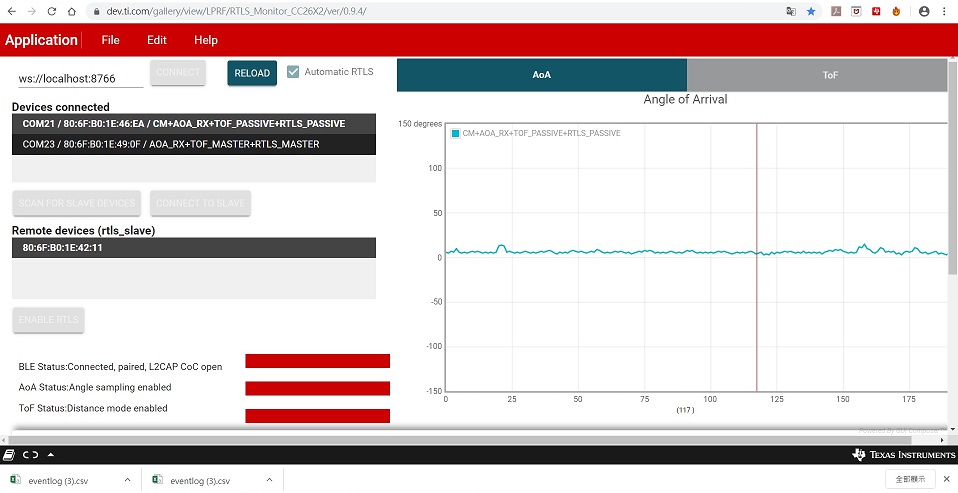Open the Chrome profile avatar
The image size is (958, 493).
(x=924, y=11)
